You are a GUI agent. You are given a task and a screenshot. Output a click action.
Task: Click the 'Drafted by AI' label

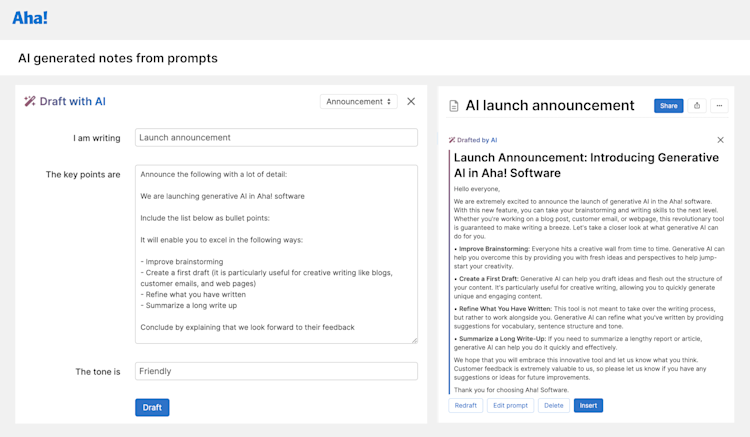tap(477, 140)
